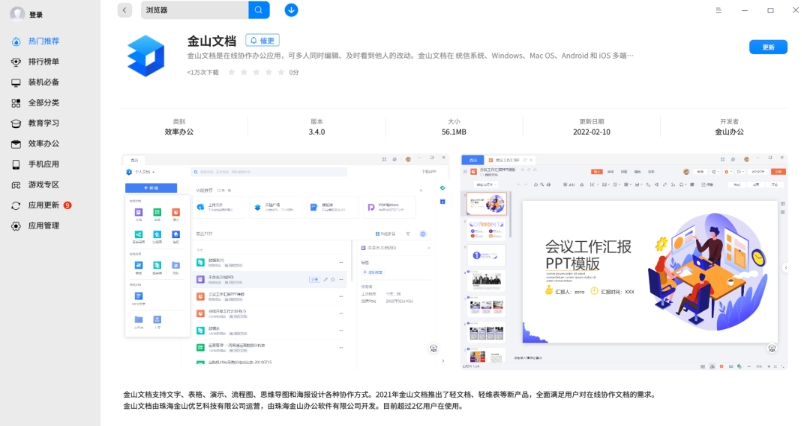Viewport: 802px width, 426px height.
Task: Click the paragraph beginning 金山文档支持文字、表格
Action: (x=390, y=395)
